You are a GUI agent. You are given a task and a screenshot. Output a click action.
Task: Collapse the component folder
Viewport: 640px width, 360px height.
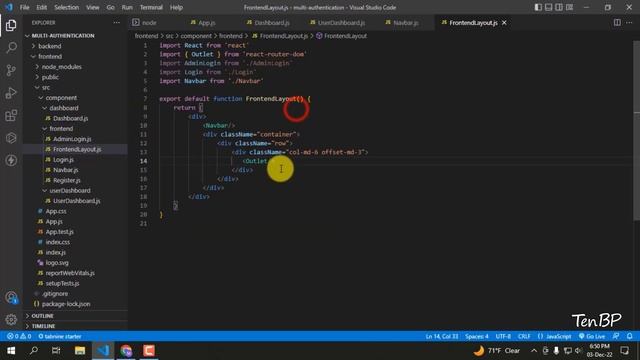(61, 98)
